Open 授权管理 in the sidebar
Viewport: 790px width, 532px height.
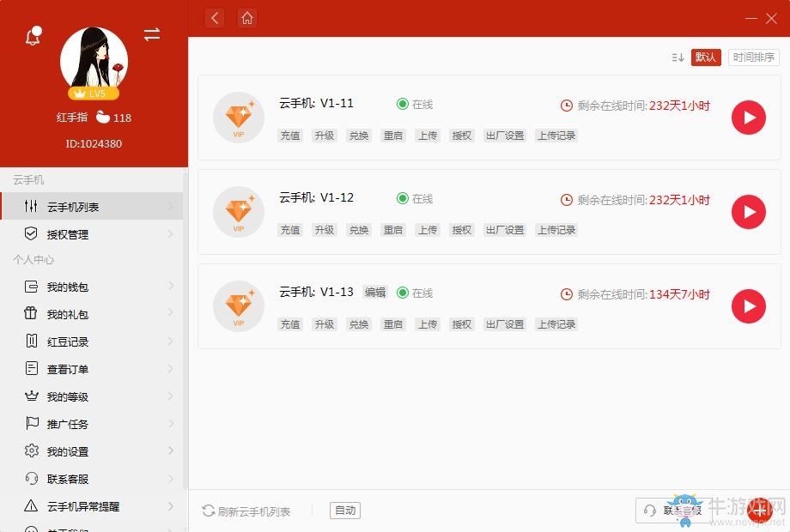[91, 234]
